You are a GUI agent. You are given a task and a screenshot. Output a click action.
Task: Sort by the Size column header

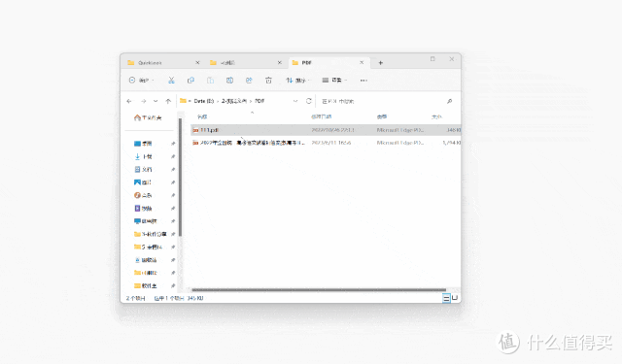[436, 116]
